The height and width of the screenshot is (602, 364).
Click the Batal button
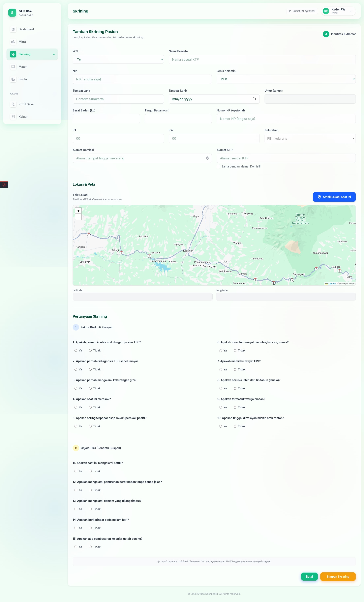(309, 577)
